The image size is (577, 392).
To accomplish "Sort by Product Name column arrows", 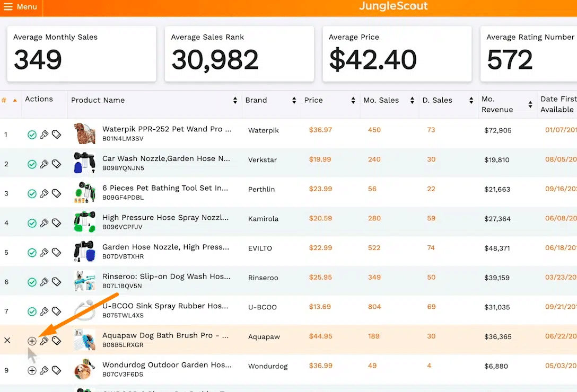I will (x=235, y=101).
